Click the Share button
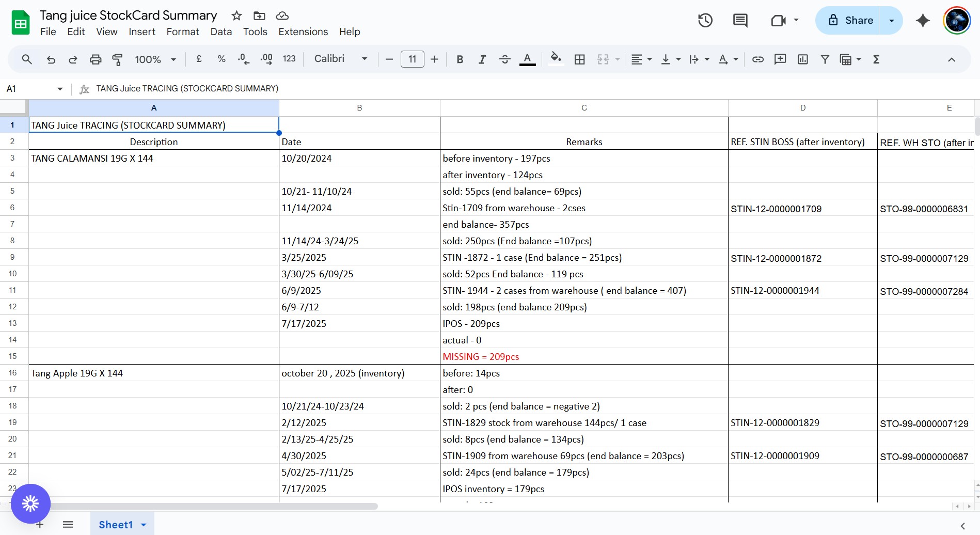The image size is (980, 535). [848, 20]
